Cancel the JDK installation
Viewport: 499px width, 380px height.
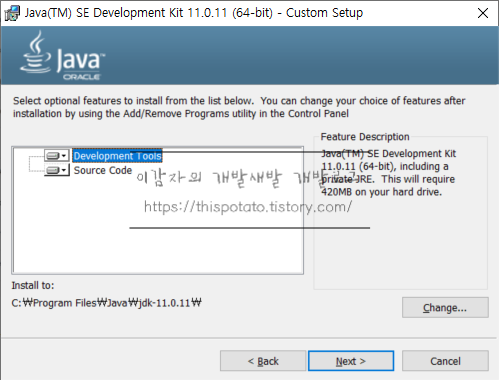click(x=445, y=361)
